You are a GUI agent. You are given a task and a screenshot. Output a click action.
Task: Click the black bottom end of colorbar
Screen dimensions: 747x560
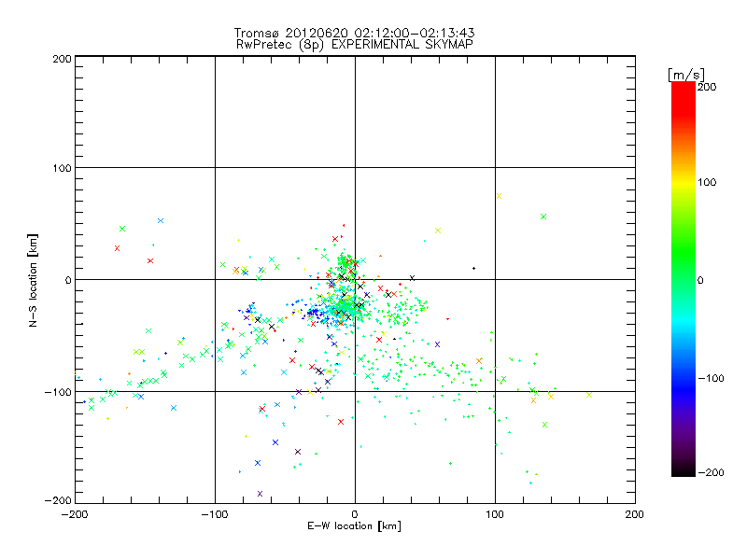tap(683, 471)
